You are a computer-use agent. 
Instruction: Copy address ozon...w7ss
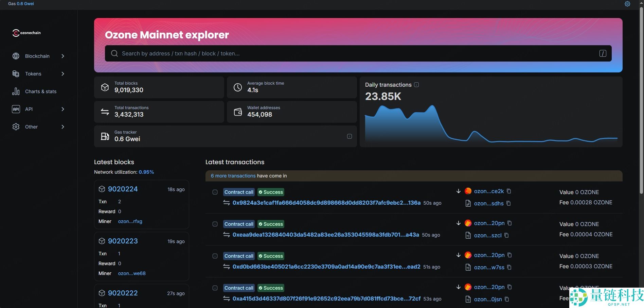pyautogui.click(x=509, y=267)
